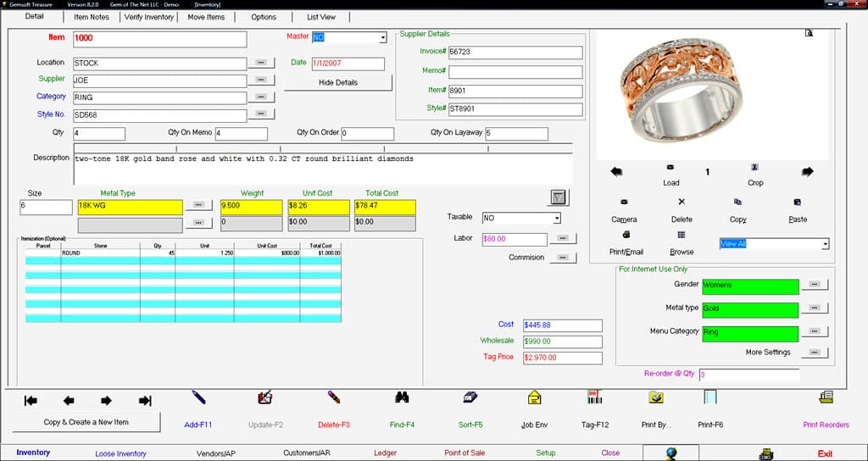This screenshot has width=868, height=461.
Task: Show the previous item image arrow
Action: click(x=616, y=172)
